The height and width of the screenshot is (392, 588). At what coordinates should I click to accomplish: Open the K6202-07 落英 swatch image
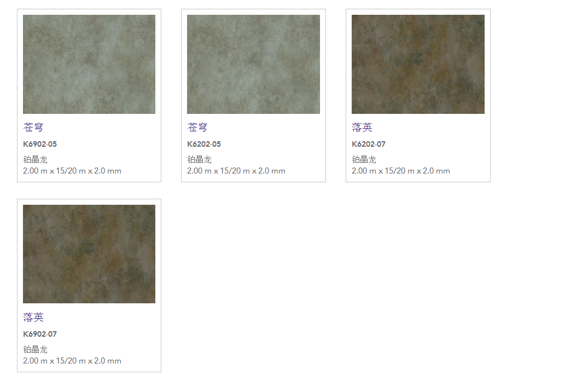coord(418,64)
